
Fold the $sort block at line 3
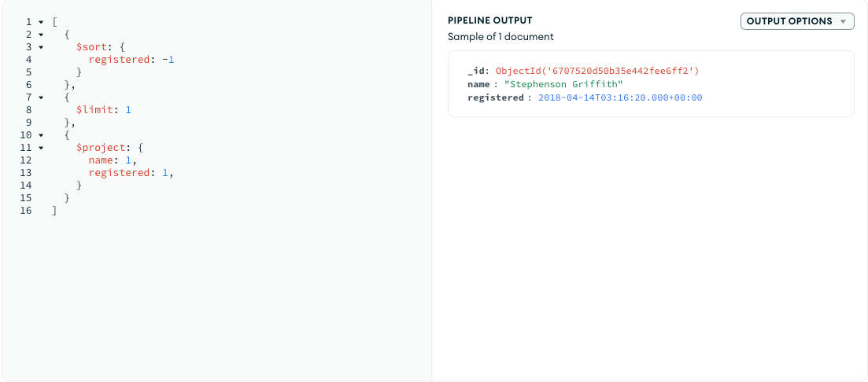point(41,47)
